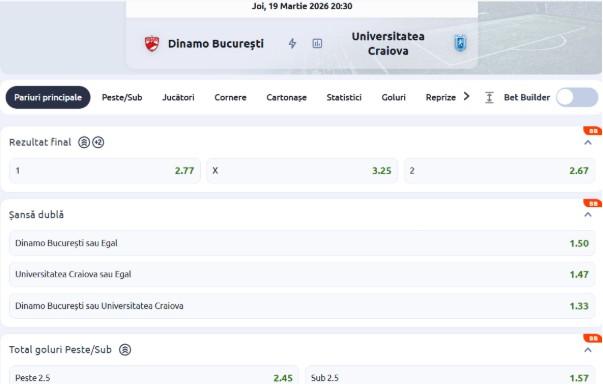The image size is (603, 392).
Task: Click the +2 badge beside Rezultat final
Action: pyautogui.click(x=98, y=142)
